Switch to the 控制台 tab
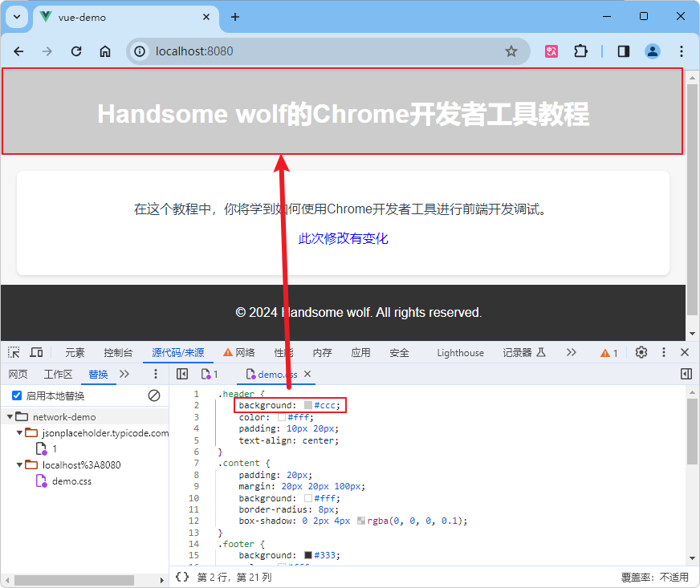Screen dimensions: 700x588 [x=118, y=353]
